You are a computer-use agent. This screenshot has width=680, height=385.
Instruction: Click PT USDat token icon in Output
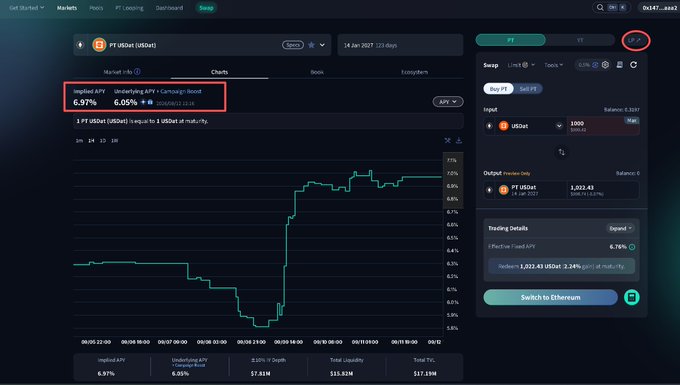[x=503, y=190]
